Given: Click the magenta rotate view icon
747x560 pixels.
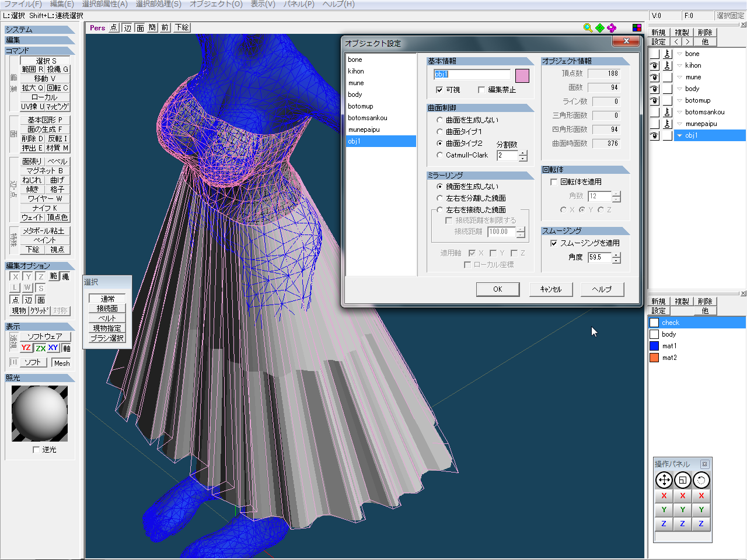Looking at the screenshot, I should (612, 27).
